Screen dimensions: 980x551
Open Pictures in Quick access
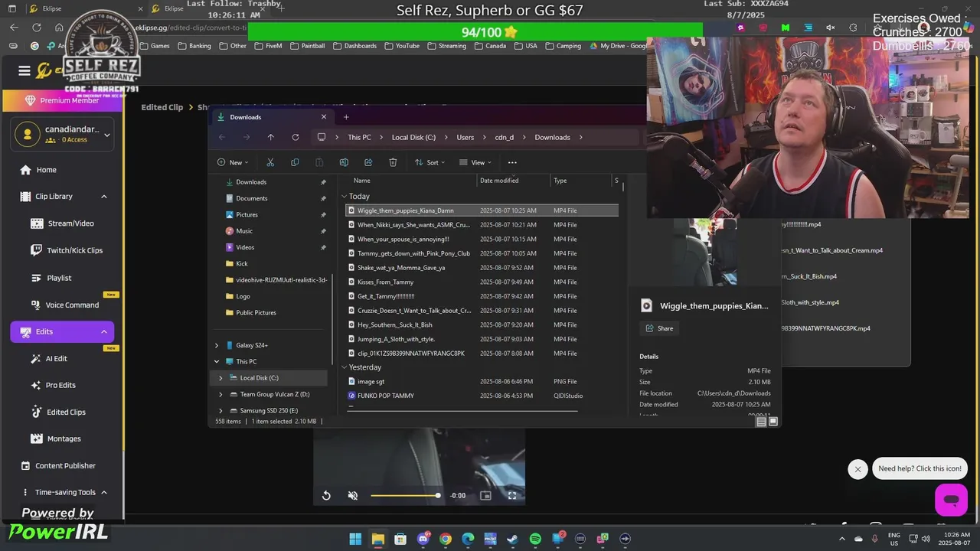[x=247, y=214]
